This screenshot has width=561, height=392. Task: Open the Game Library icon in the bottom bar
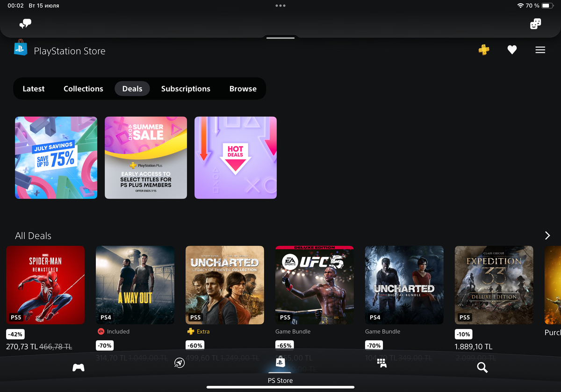point(381,363)
